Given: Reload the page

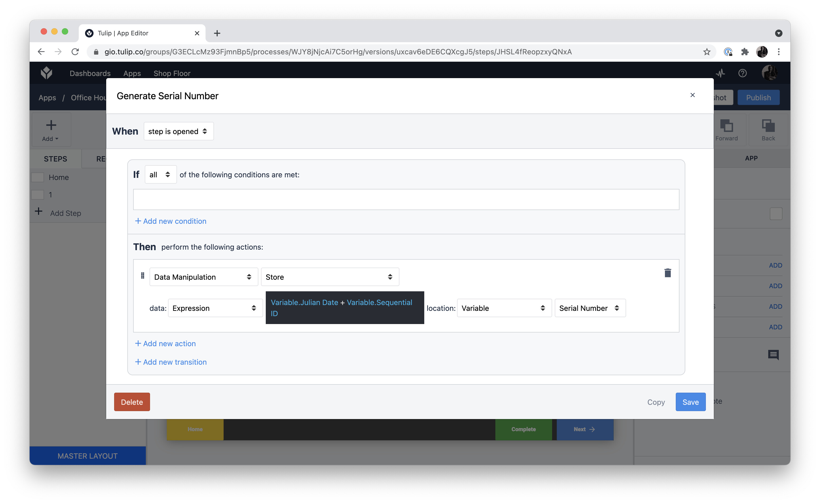Looking at the screenshot, I should pos(75,52).
